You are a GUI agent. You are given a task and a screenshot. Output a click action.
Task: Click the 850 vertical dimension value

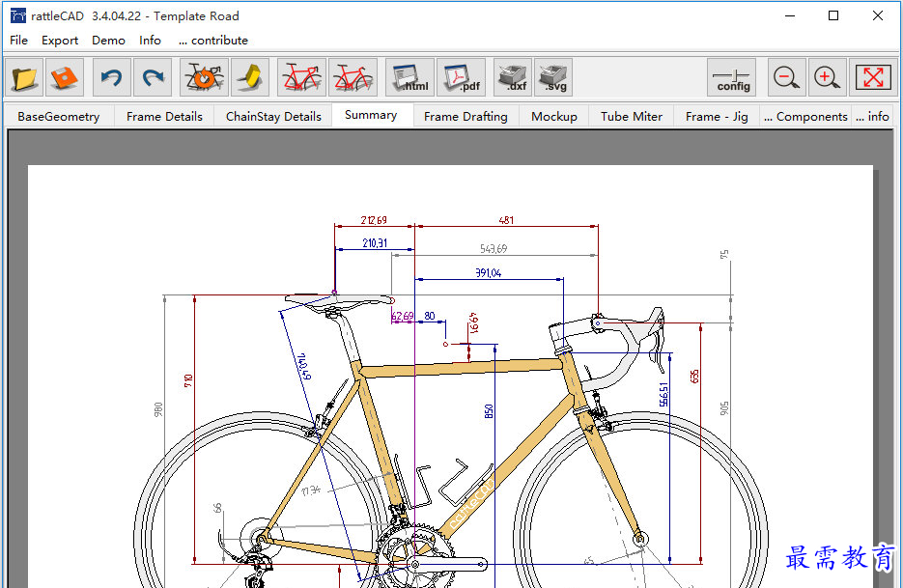tap(489, 411)
